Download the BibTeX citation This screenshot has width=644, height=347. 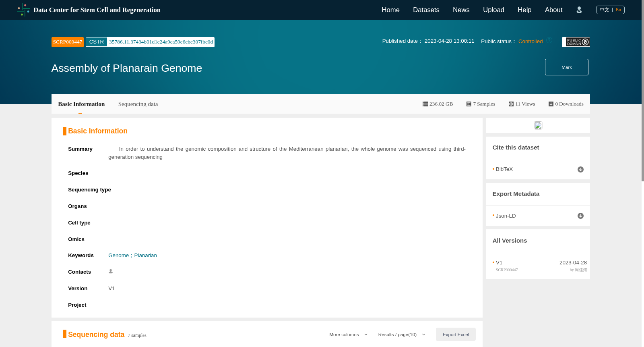[x=580, y=170]
